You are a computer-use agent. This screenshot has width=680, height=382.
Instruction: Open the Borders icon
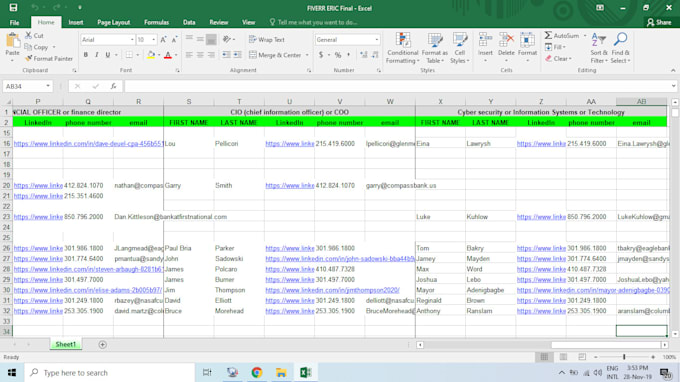point(129,55)
